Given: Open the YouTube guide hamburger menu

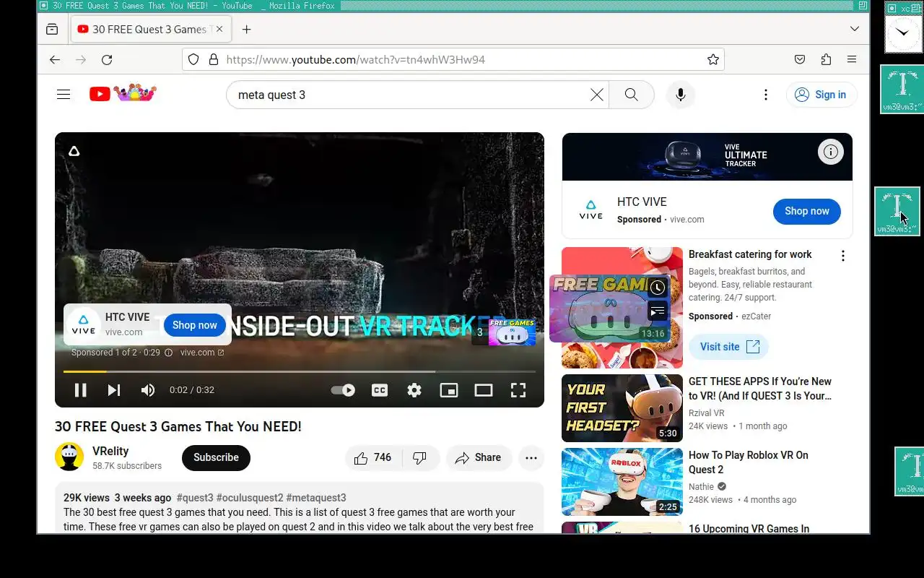Looking at the screenshot, I should click(64, 95).
